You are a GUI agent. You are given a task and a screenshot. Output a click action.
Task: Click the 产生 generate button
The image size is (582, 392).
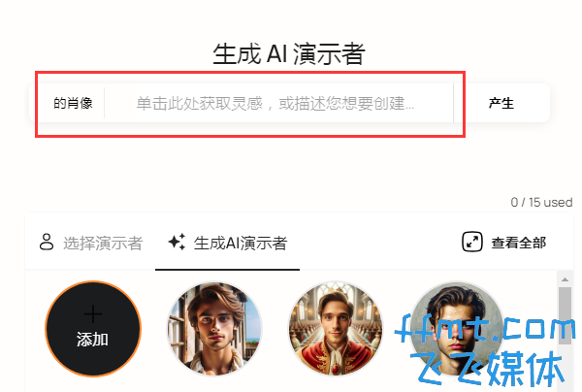coord(501,103)
